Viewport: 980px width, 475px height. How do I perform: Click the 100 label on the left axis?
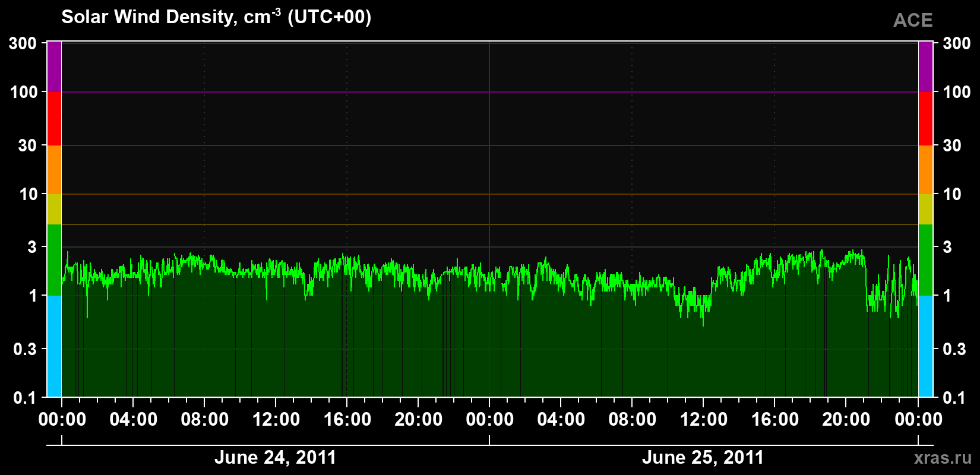[23, 92]
